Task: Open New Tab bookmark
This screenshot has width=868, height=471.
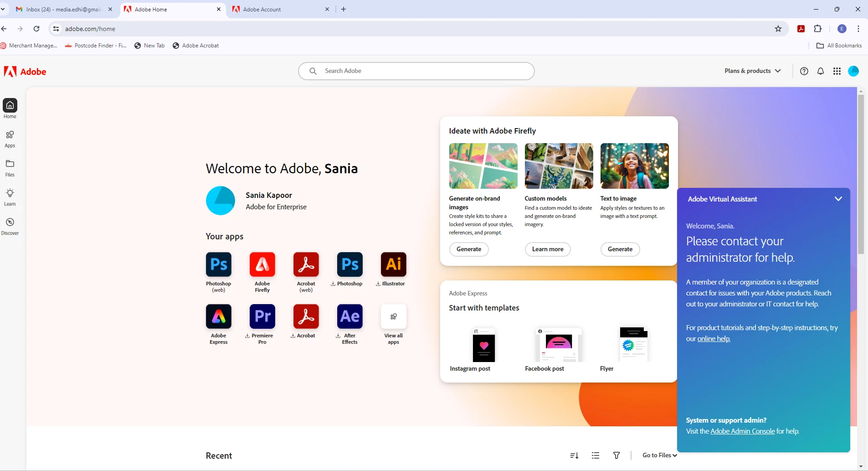Action: (149, 46)
